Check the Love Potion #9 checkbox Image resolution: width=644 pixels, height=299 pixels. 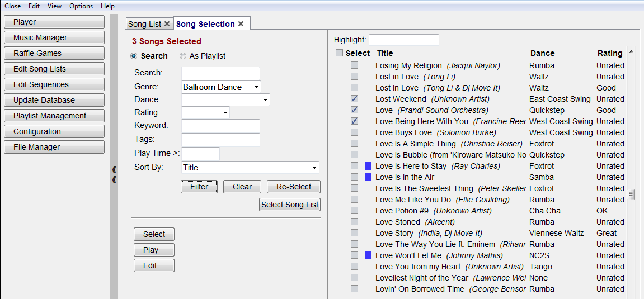pyautogui.click(x=354, y=211)
